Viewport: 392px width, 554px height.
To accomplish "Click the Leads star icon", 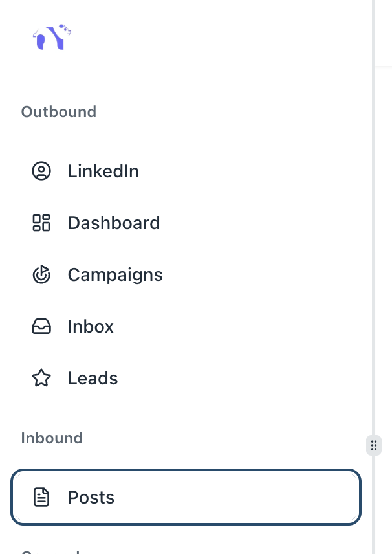I will [41, 379].
